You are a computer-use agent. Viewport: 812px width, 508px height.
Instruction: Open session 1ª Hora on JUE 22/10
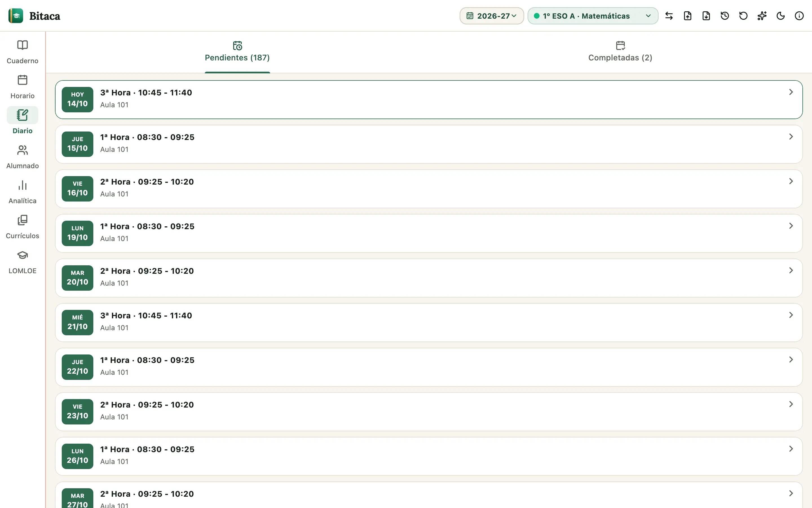click(x=429, y=367)
